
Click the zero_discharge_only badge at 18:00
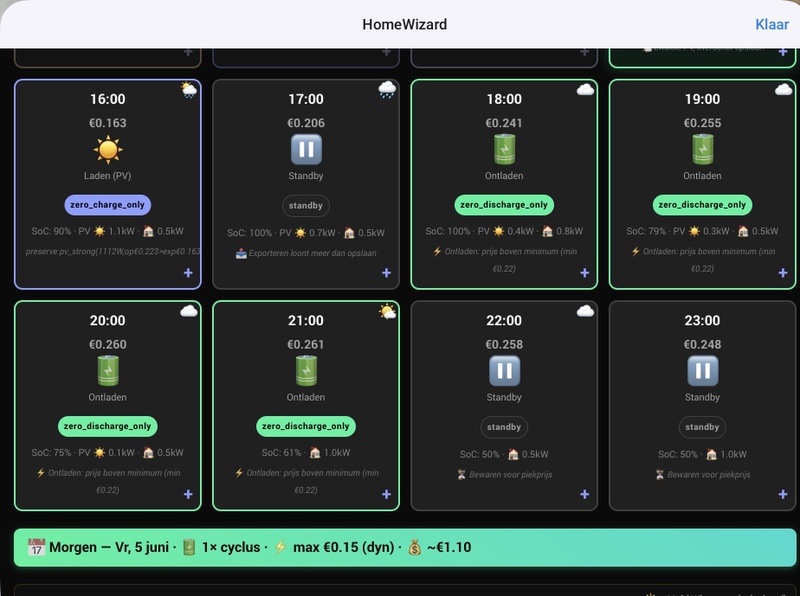point(504,205)
